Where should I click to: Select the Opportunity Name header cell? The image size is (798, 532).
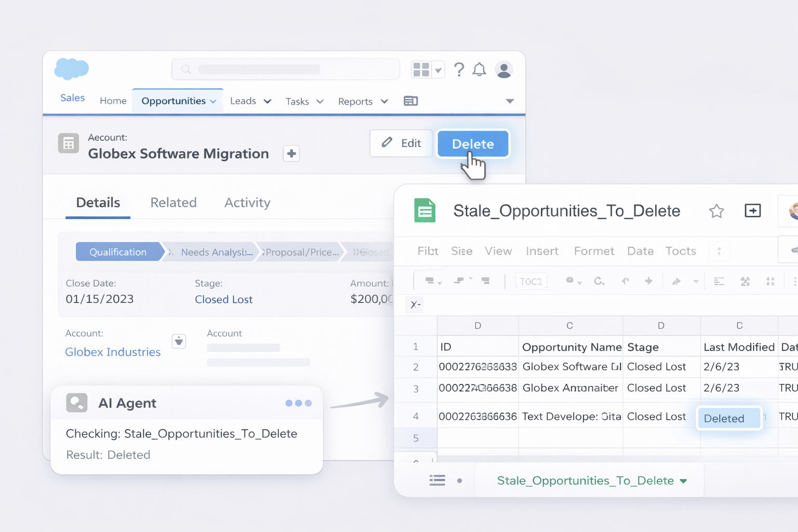571,347
